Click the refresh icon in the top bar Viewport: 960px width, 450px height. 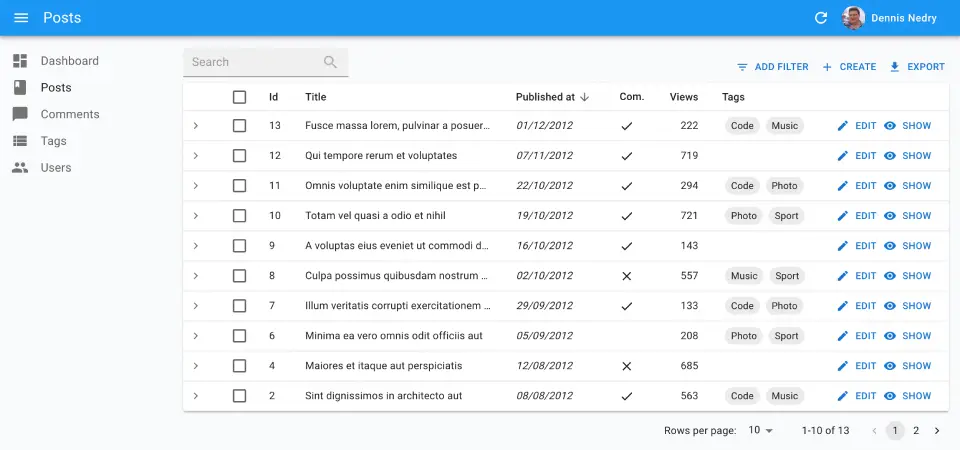pyautogui.click(x=821, y=18)
